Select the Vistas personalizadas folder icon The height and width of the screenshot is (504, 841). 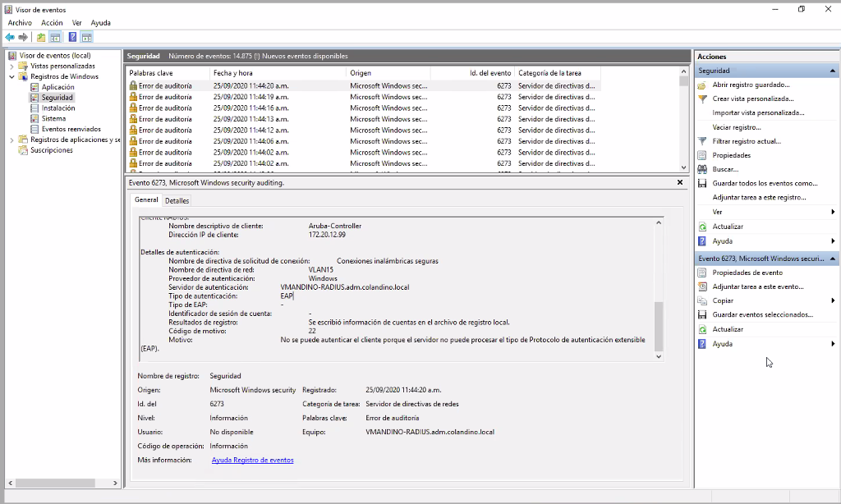coord(23,66)
